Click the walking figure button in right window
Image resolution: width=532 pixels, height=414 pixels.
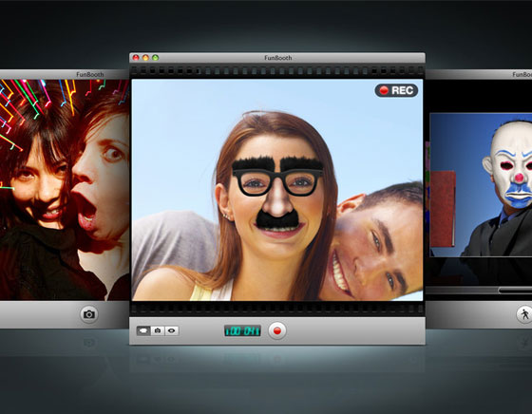click(x=524, y=314)
